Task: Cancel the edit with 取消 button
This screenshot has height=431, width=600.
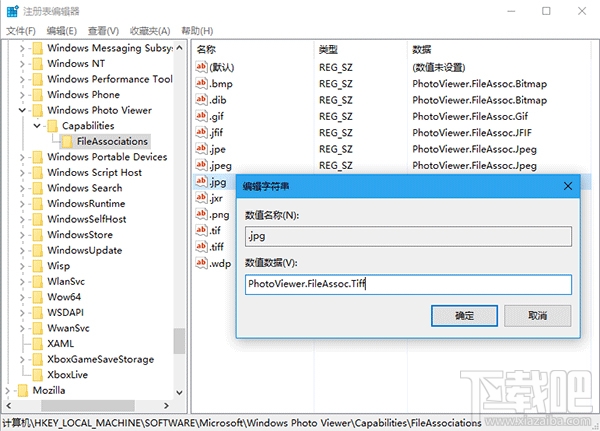Action: 538,316
